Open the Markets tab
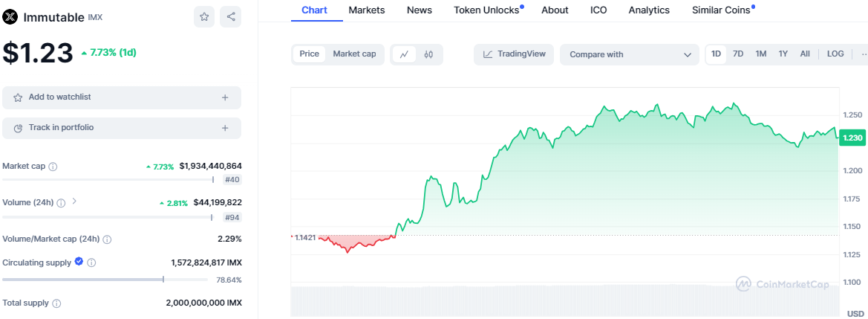 coord(367,10)
